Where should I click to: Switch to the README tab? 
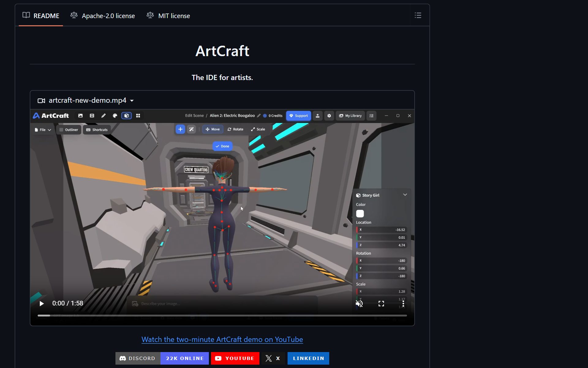coord(41,16)
